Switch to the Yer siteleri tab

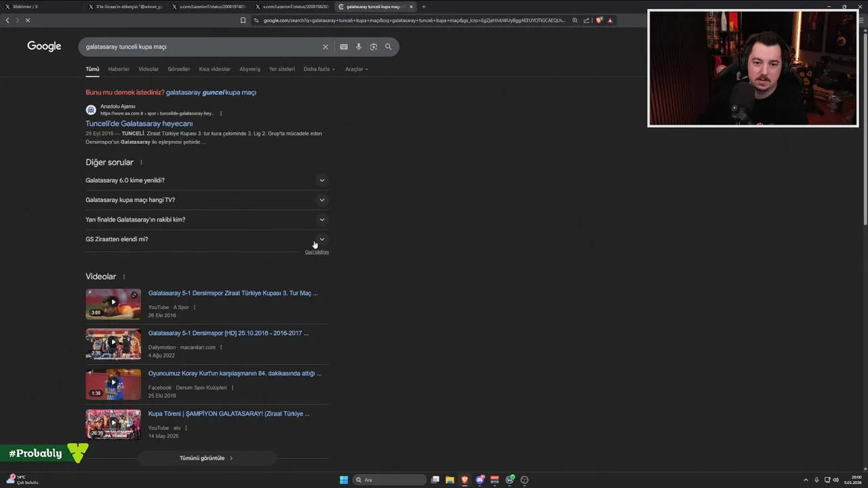[282, 69]
